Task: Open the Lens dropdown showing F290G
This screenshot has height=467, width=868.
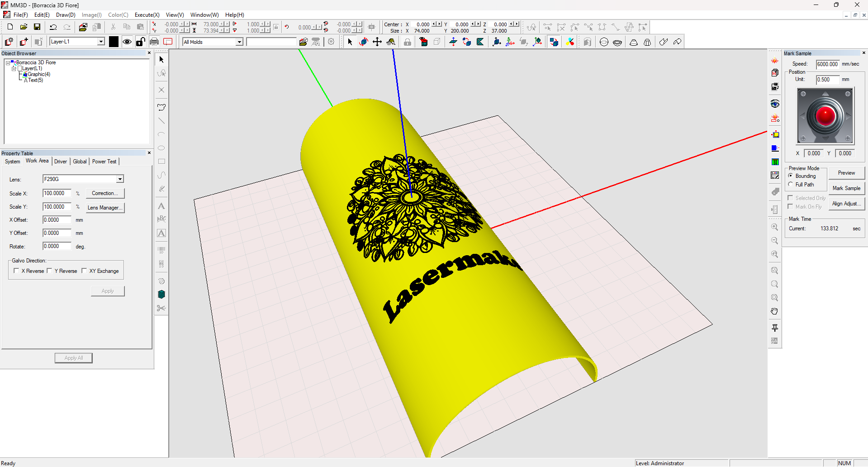Action: 120,179
